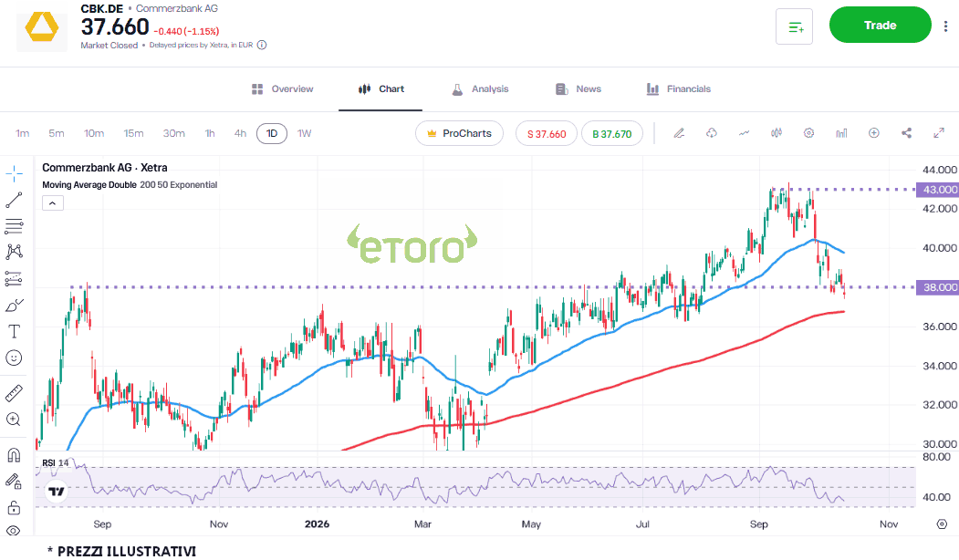
Task: Switch to the Overview tab
Action: [283, 89]
